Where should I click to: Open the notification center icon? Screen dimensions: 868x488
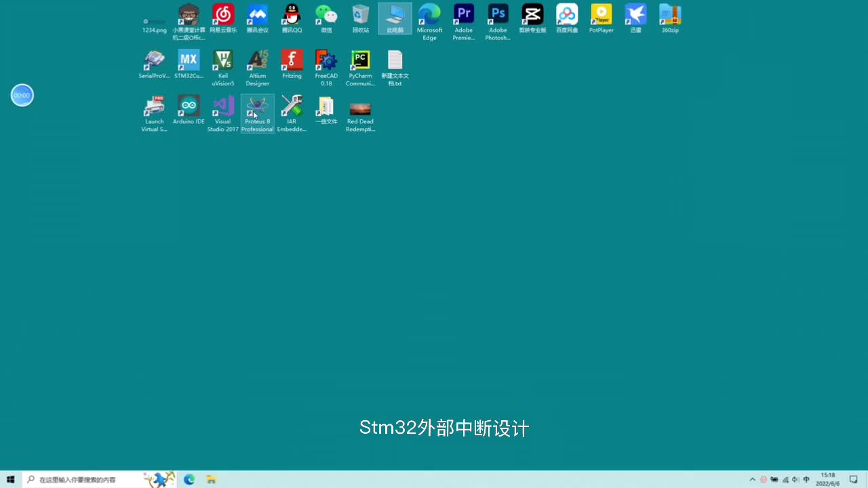point(854,479)
